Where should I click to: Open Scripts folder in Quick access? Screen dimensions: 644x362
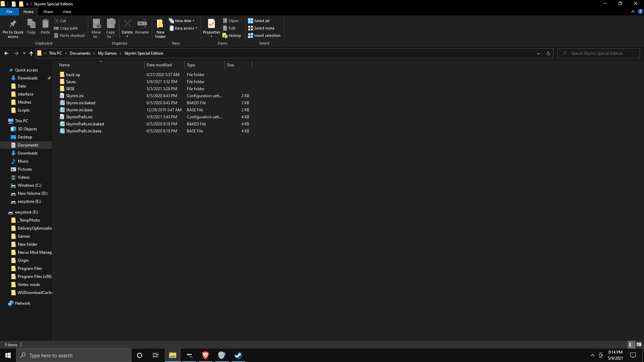(x=23, y=110)
